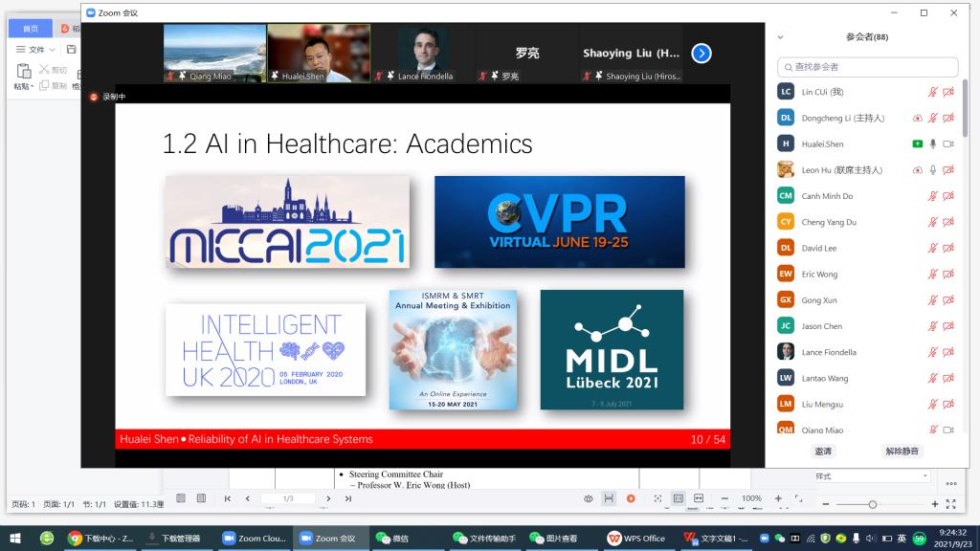Go to previous page in WPS viewer

248,498
